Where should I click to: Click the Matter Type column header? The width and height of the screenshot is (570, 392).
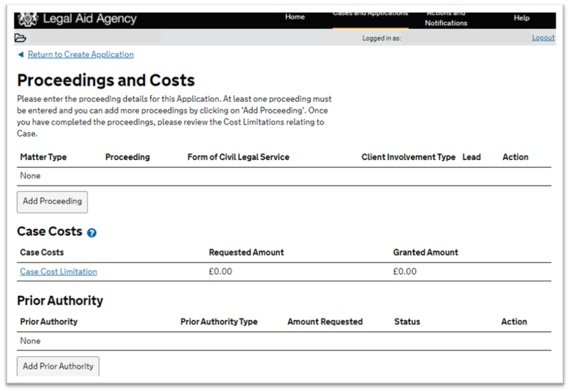pos(43,157)
